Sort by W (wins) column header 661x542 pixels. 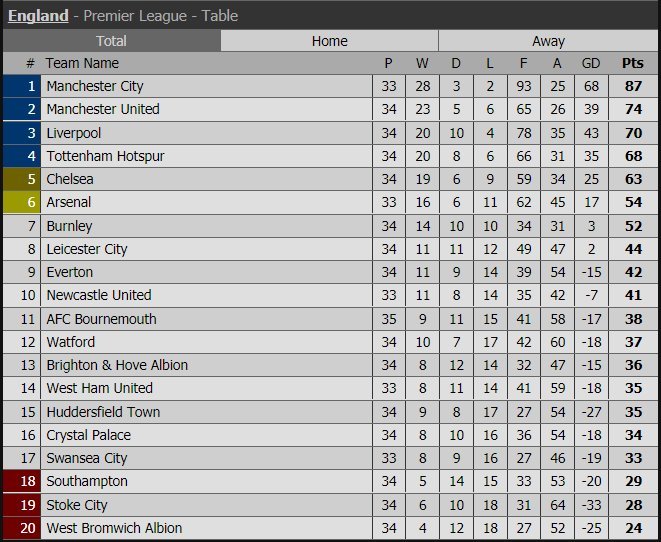click(423, 63)
